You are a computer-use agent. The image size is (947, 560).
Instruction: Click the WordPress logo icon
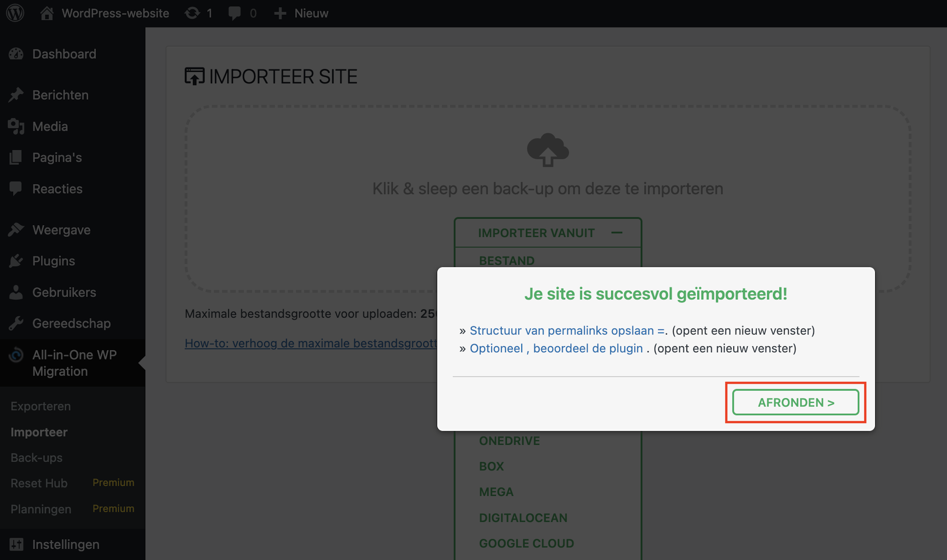[x=15, y=13]
